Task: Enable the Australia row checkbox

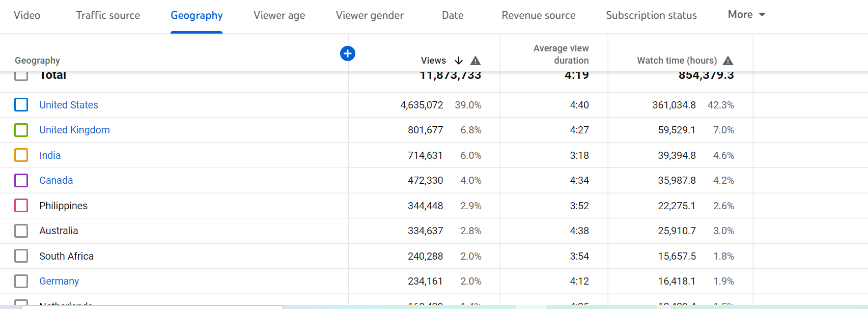Action: point(21,231)
